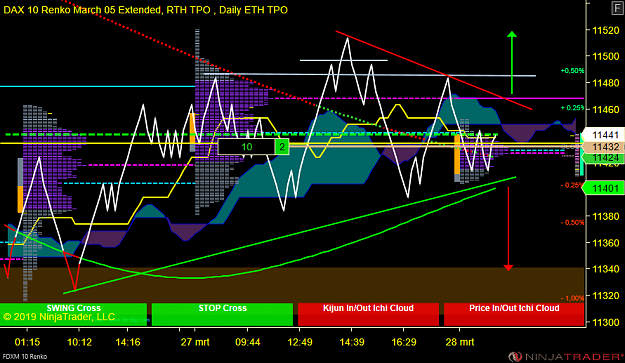Click the 11300 price axis label

pyautogui.click(x=605, y=322)
